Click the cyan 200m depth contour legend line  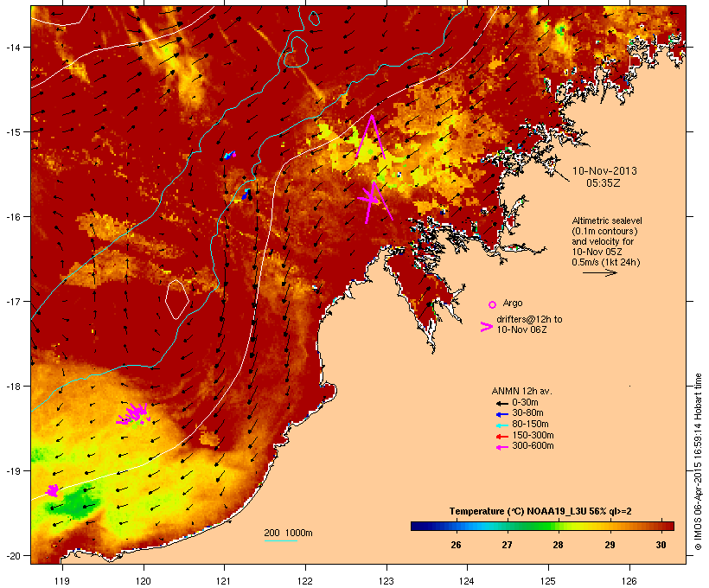[281, 541]
